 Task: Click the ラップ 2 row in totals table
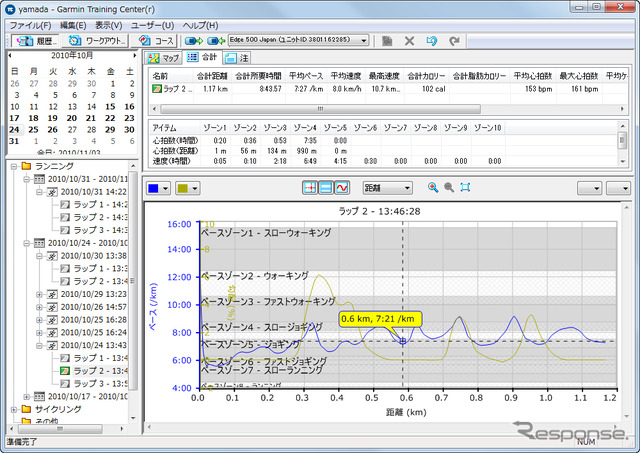pyautogui.click(x=388, y=89)
